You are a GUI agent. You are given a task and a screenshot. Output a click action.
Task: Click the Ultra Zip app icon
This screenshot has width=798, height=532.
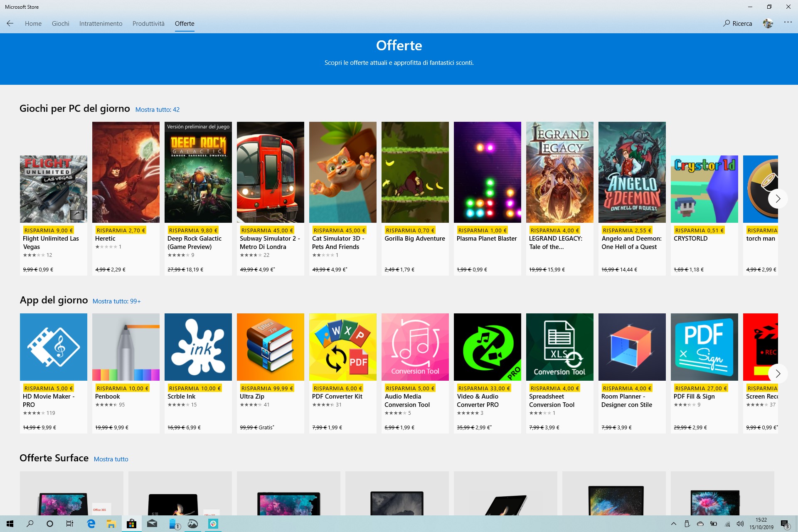pos(270,347)
